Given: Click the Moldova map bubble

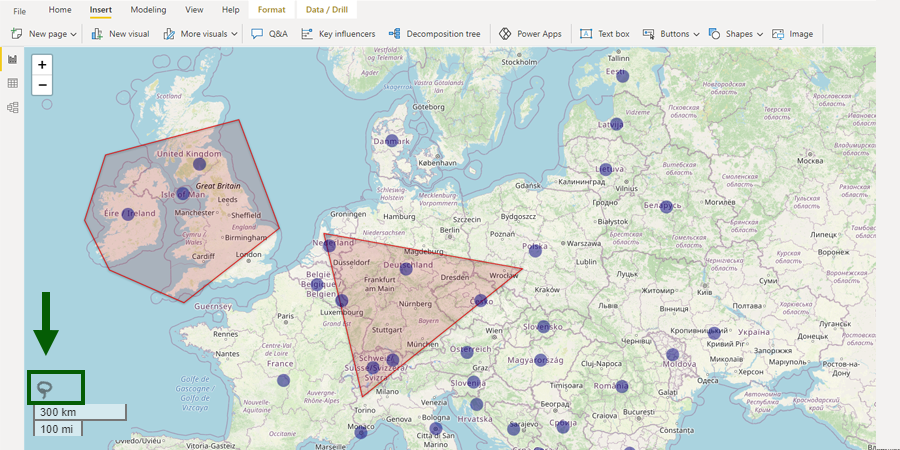Looking at the screenshot, I should 672,355.
